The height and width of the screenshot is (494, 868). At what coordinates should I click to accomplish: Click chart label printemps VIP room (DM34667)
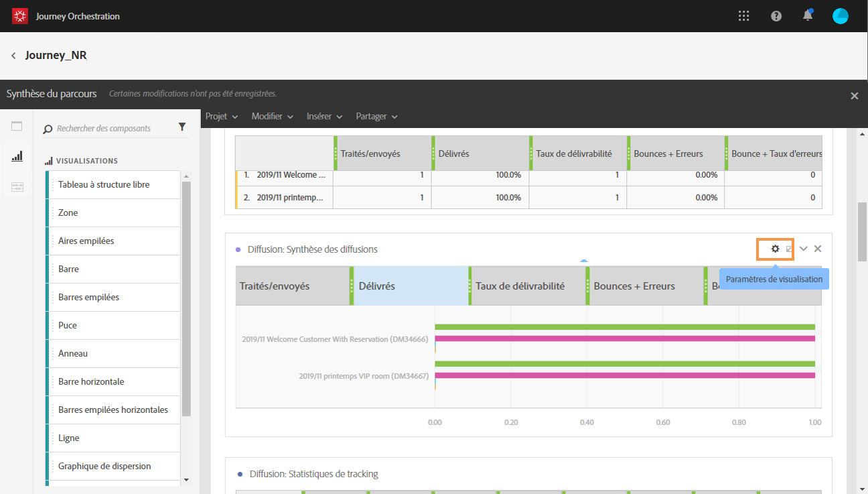click(x=364, y=376)
